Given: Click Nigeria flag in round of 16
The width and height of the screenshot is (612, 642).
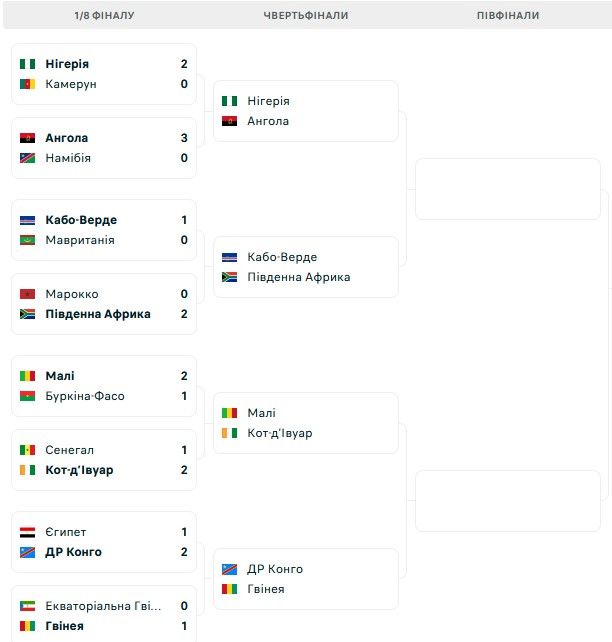Looking at the screenshot, I should tap(28, 64).
